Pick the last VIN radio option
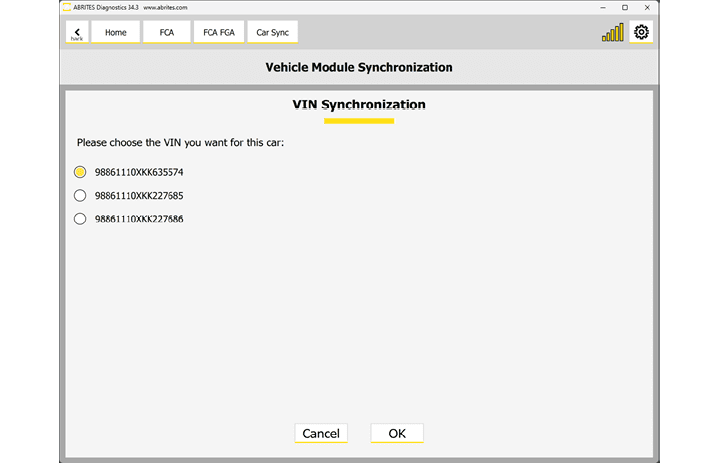The height and width of the screenshot is (463, 719). pyautogui.click(x=81, y=219)
